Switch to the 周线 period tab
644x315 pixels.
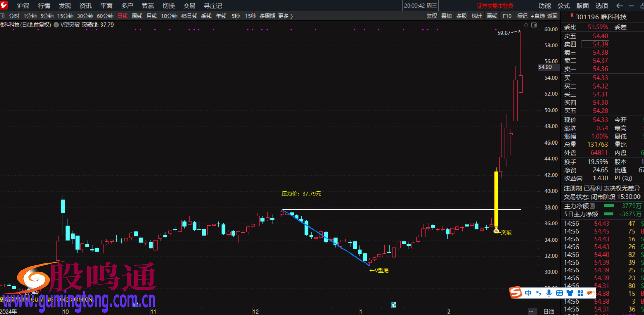pyautogui.click(x=137, y=16)
